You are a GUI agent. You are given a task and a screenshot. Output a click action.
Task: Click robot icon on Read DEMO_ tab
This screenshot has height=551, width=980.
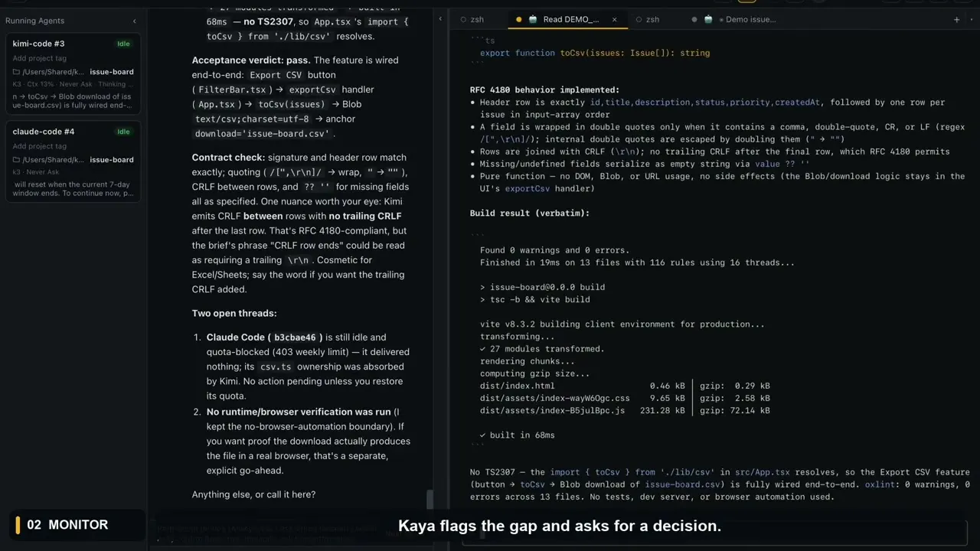533,19
